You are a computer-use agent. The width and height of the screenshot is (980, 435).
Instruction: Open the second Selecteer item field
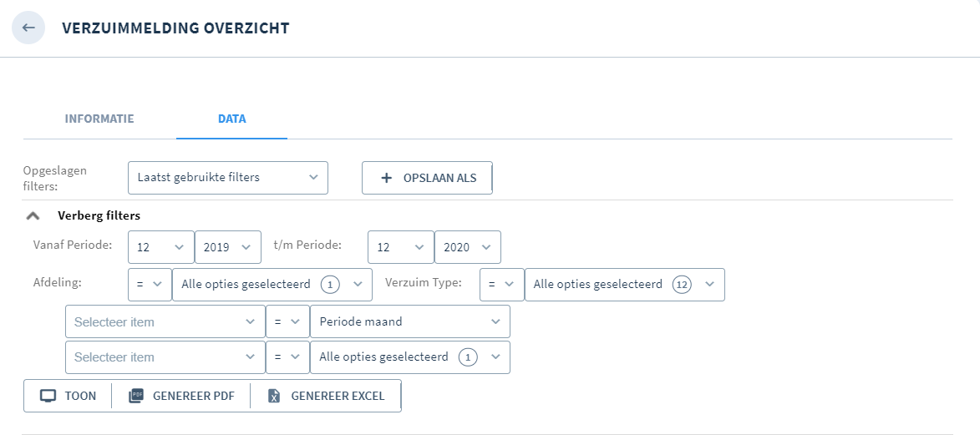[x=165, y=357]
